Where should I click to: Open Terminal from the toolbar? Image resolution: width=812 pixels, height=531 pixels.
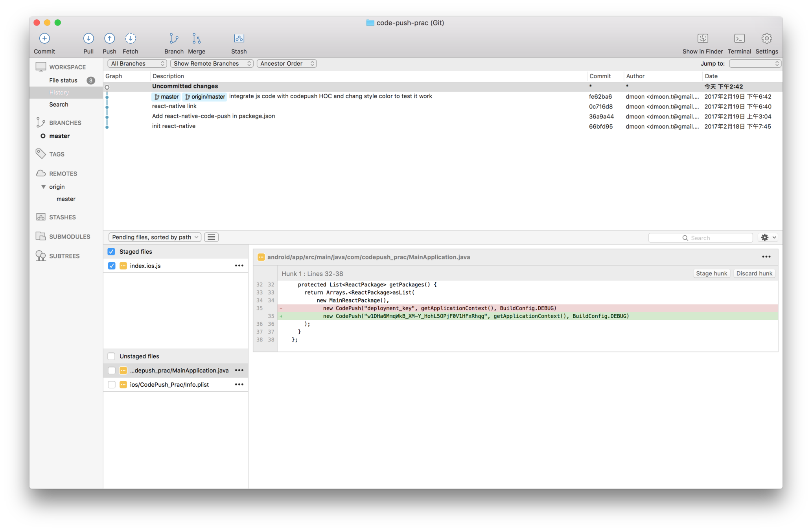point(739,39)
